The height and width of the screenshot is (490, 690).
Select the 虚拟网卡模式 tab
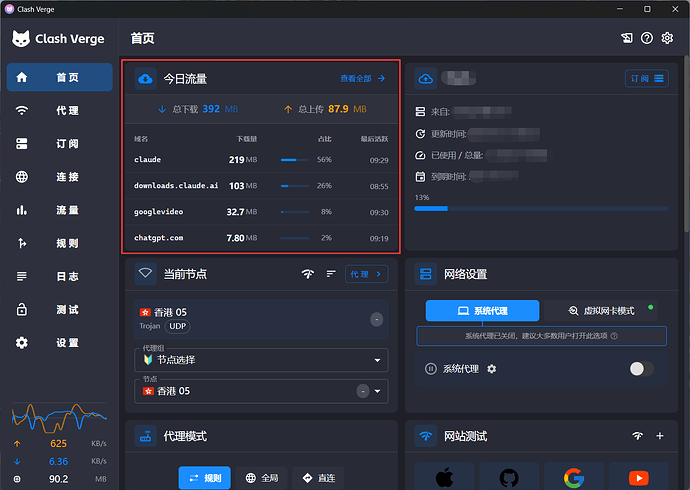click(x=601, y=311)
